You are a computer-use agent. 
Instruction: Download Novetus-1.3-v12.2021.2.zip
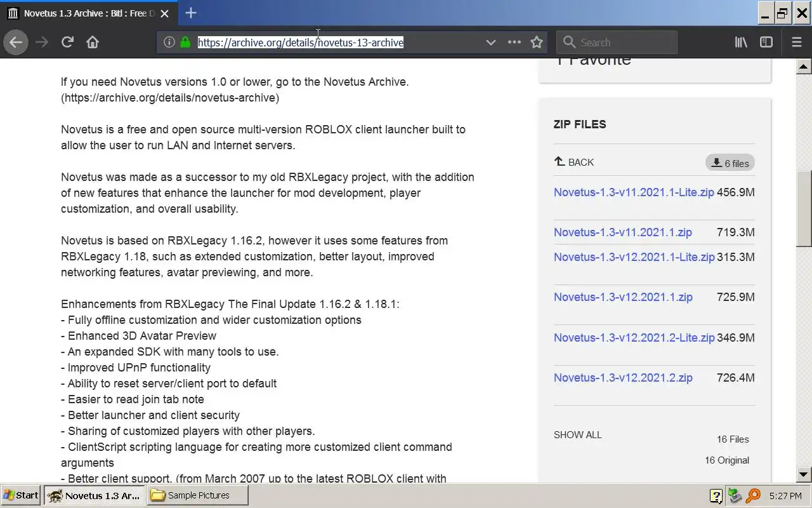pos(623,378)
